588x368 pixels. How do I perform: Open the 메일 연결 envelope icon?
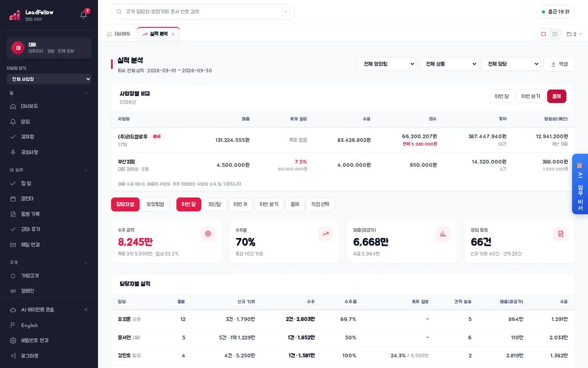coord(13,244)
